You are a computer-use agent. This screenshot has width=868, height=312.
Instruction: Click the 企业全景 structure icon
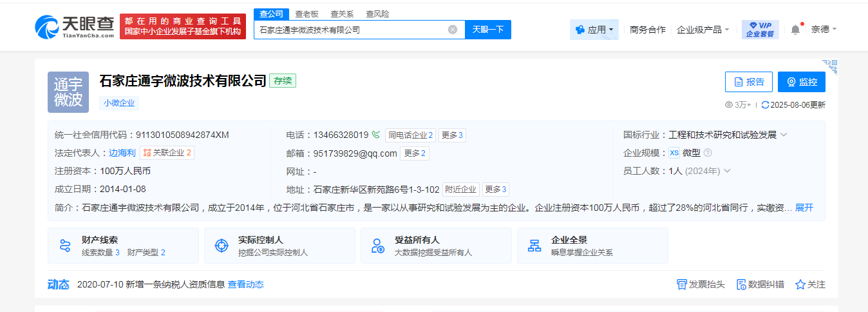point(534,246)
